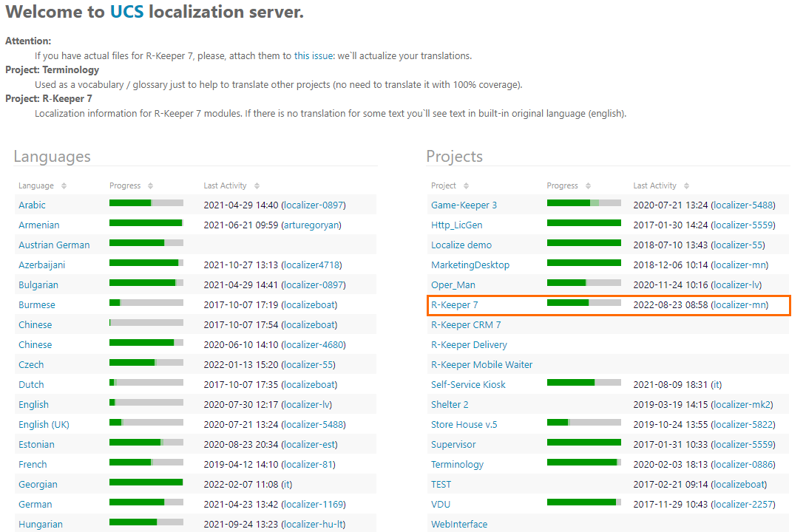Screen dimensions: 806x532
Task: Open user localizer-5822 in Store House row
Action: [x=742, y=425]
